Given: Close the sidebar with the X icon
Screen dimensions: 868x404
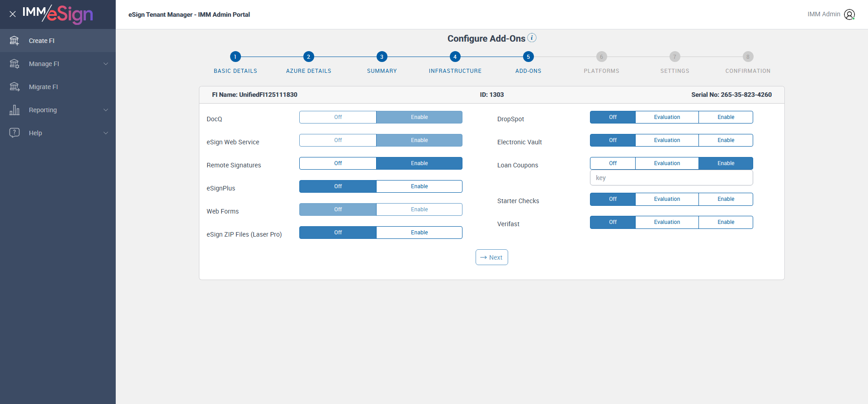Looking at the screenshot, I should (13, 14).
